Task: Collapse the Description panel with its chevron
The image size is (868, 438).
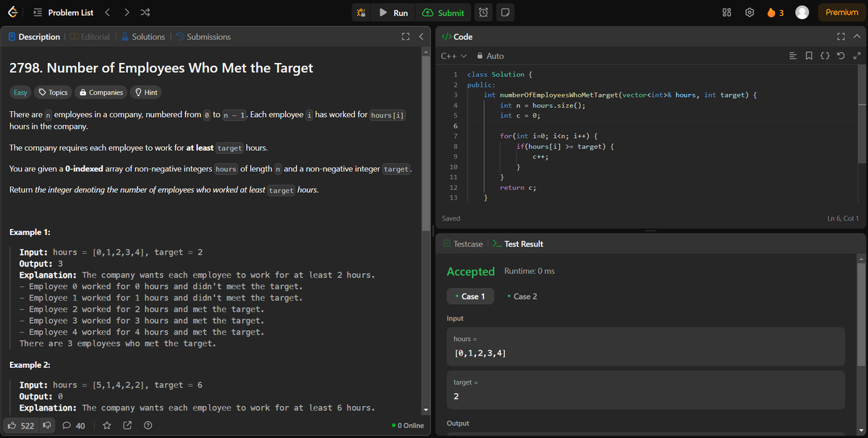Action: [x=420, y=36]
